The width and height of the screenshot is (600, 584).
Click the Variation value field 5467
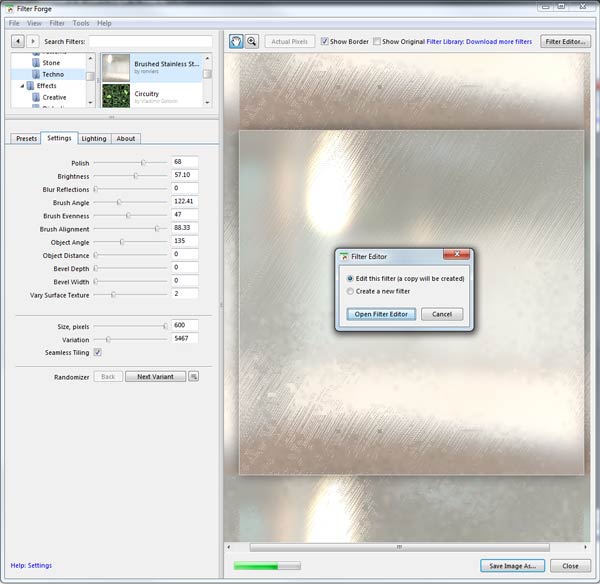click(185, 338)
